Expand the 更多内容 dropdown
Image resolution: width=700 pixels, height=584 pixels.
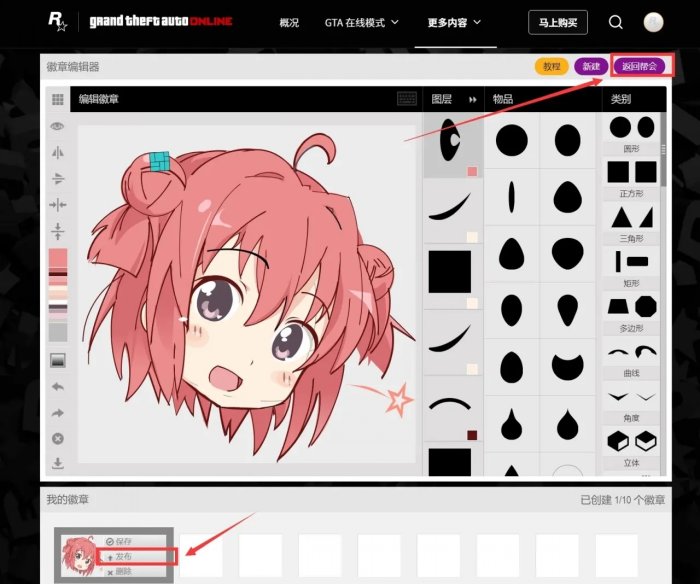(454, 22)
